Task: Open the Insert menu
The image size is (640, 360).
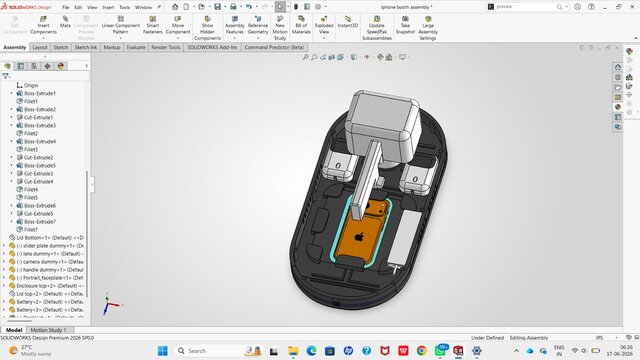Action: pos(108,7)
